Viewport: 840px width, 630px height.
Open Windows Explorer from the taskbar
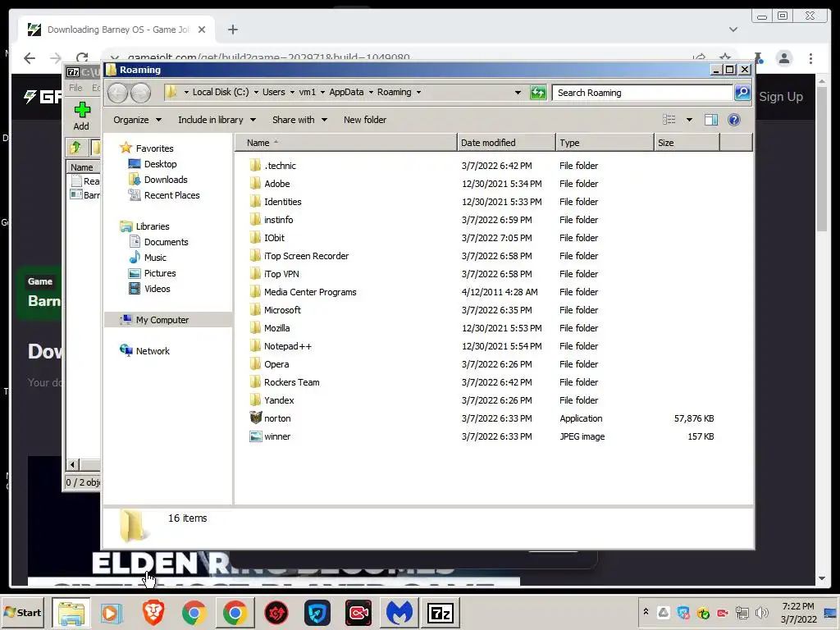tap(71, 613)
